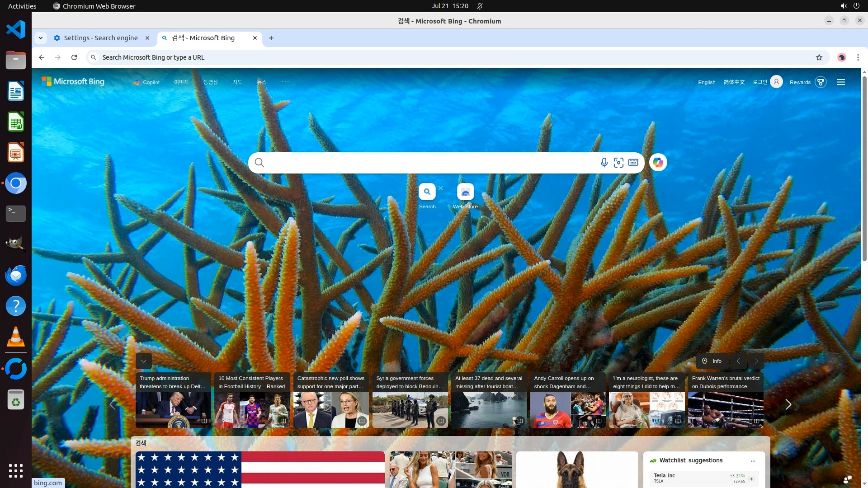Collapse news carousel with chevron down

pos(143,361)
